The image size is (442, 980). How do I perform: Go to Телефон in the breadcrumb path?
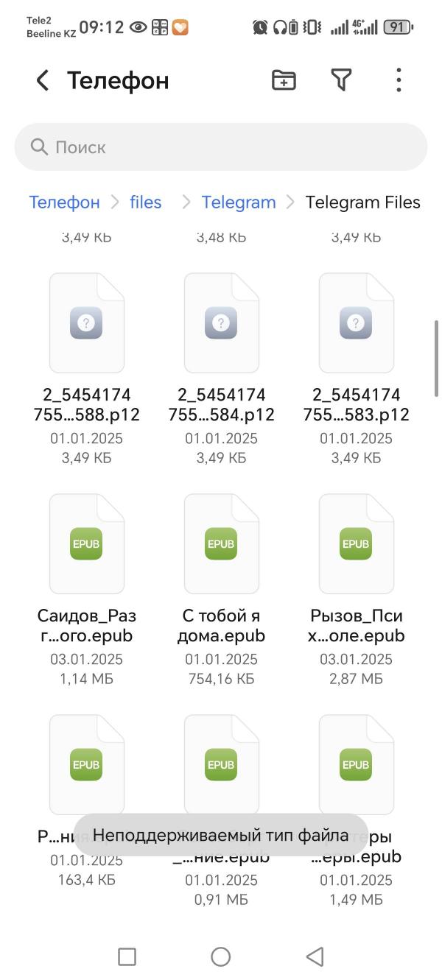click(x=64, y=202)
